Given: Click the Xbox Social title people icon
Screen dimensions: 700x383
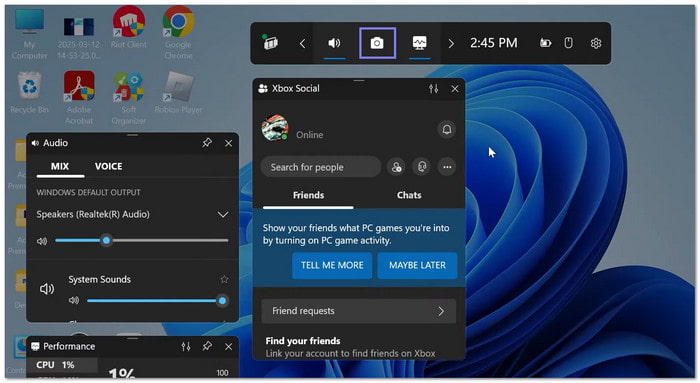Looking at the screenshot, I should tap(263, 88).
